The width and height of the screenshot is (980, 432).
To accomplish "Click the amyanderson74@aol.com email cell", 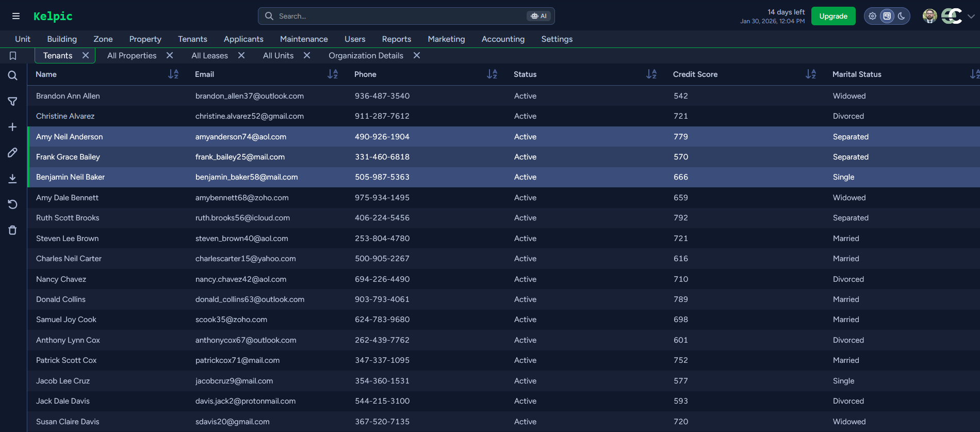I will click(241, 137).
